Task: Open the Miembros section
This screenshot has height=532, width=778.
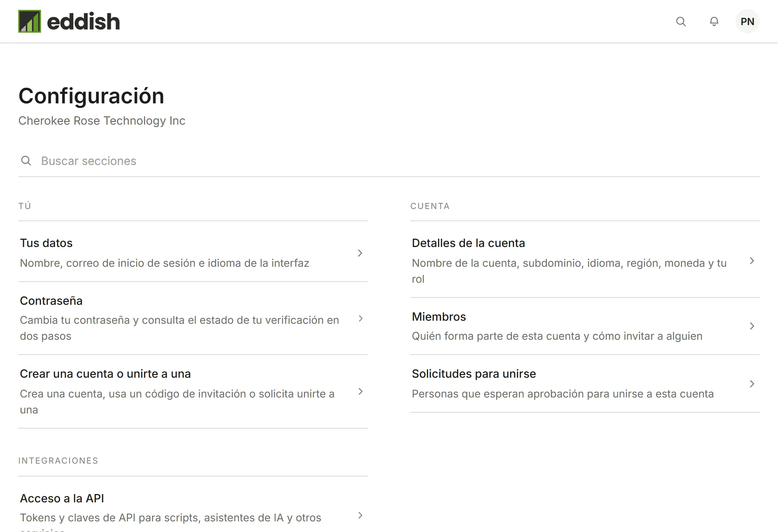Action: (585, 326)
